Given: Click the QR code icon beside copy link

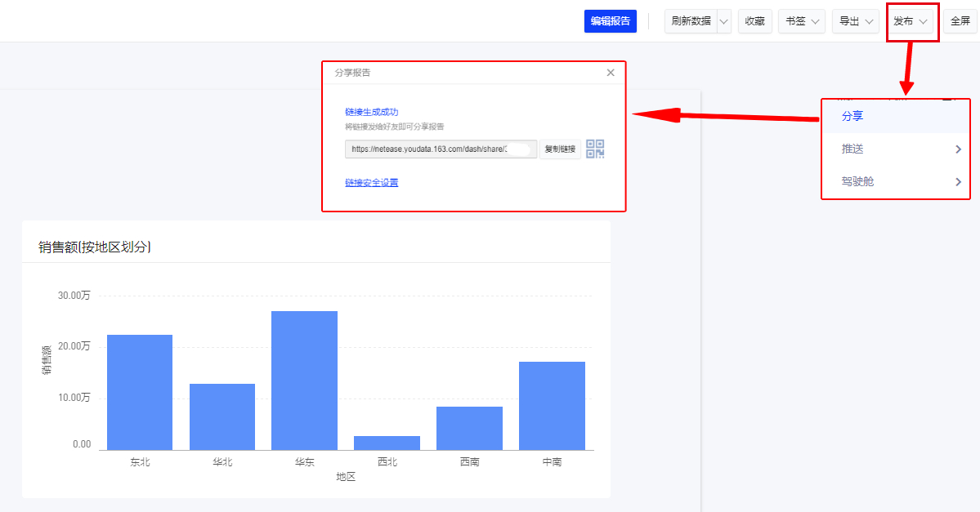Looking at the screenshot, I should click(x=595, y=149).
